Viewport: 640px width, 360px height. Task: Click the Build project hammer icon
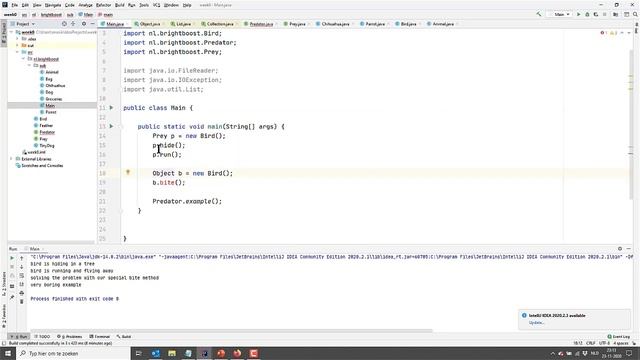click(539, 14)
